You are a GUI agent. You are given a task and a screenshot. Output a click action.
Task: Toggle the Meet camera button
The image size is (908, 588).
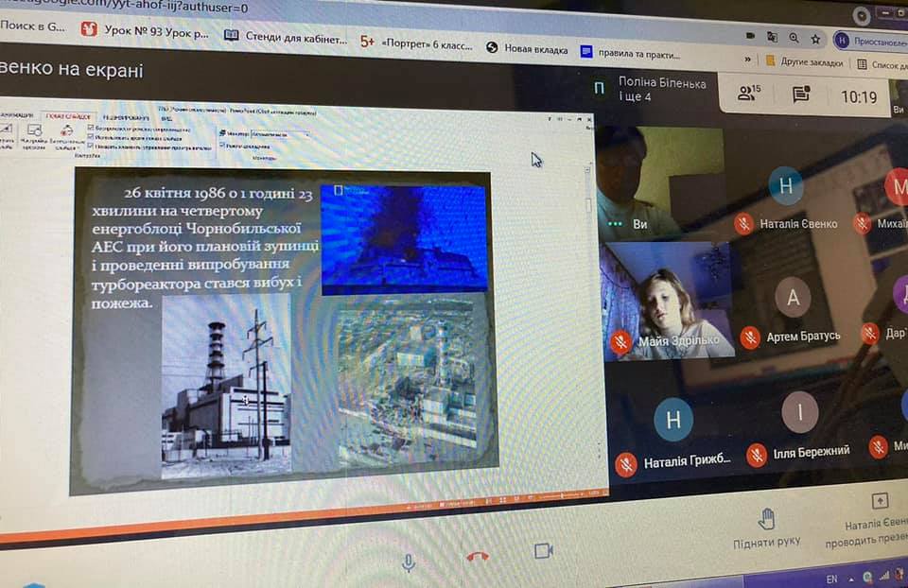[x=543, y=550]
